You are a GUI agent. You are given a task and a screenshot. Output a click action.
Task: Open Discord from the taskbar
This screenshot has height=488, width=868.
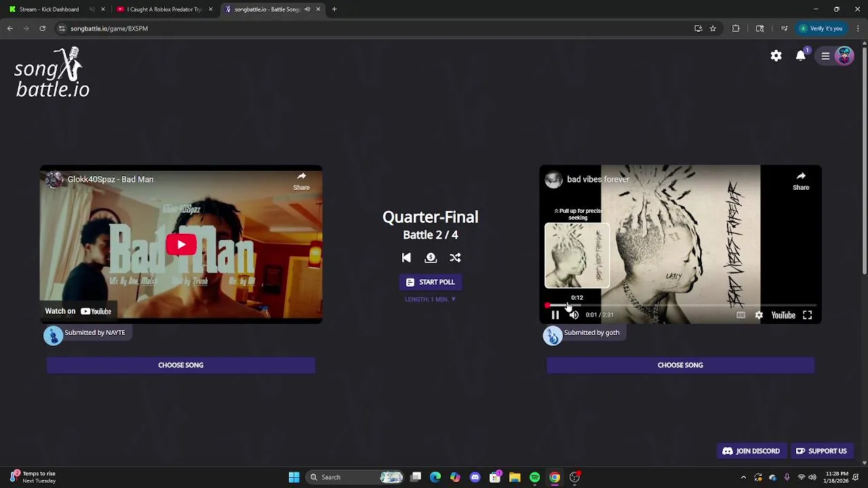click(x=475, y=477)
